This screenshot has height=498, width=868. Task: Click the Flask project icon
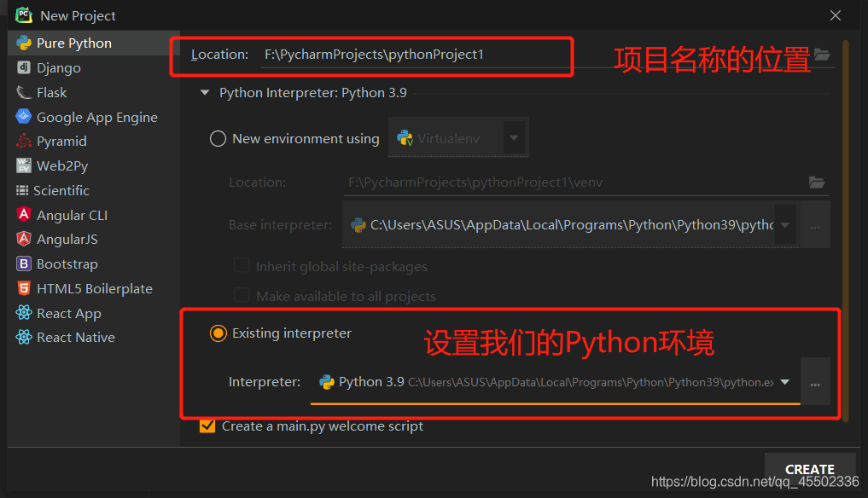24,92
